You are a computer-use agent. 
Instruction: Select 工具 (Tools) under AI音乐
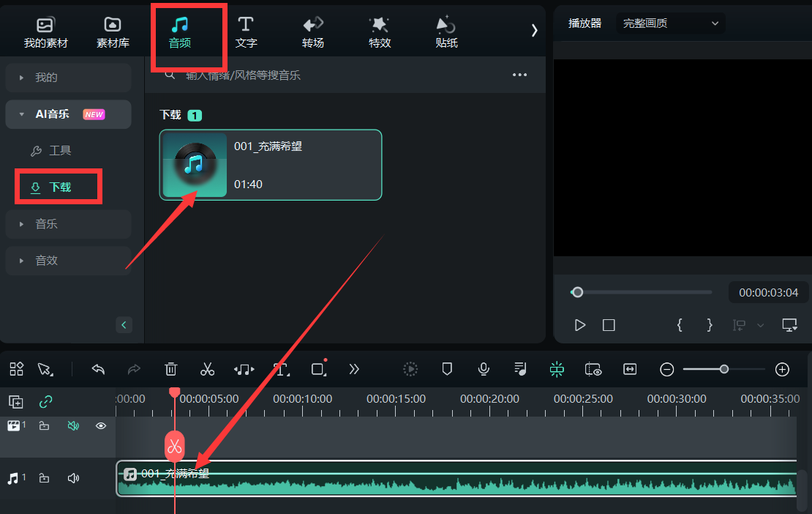tap(60, 151)
